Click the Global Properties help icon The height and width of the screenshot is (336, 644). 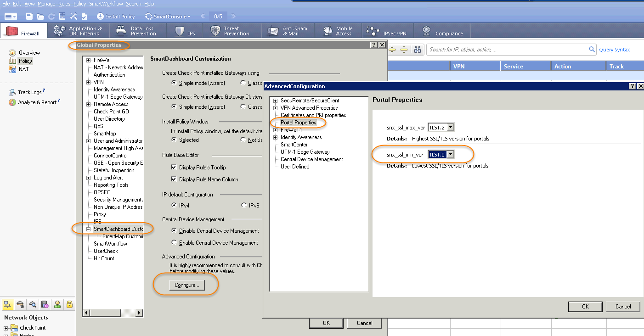374,45
